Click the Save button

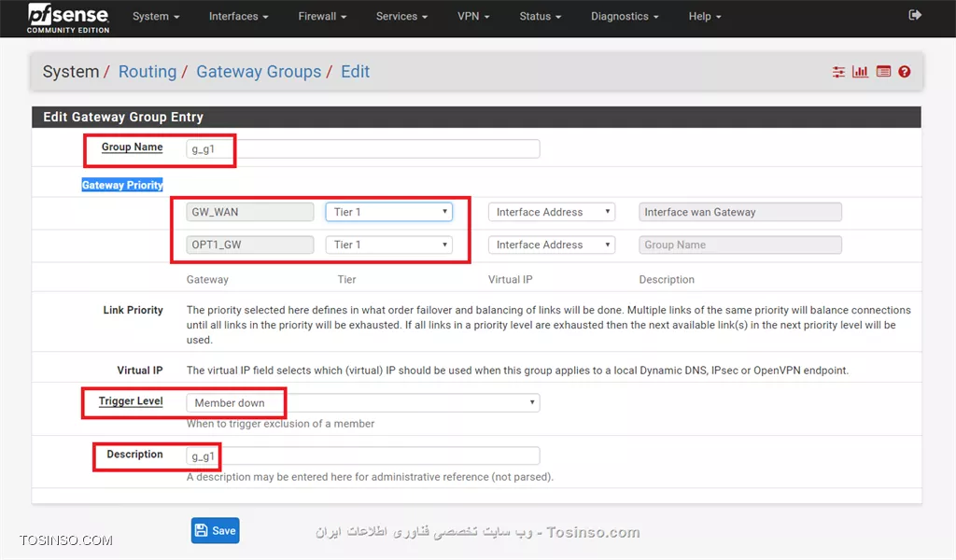click(x=216, y=531)
